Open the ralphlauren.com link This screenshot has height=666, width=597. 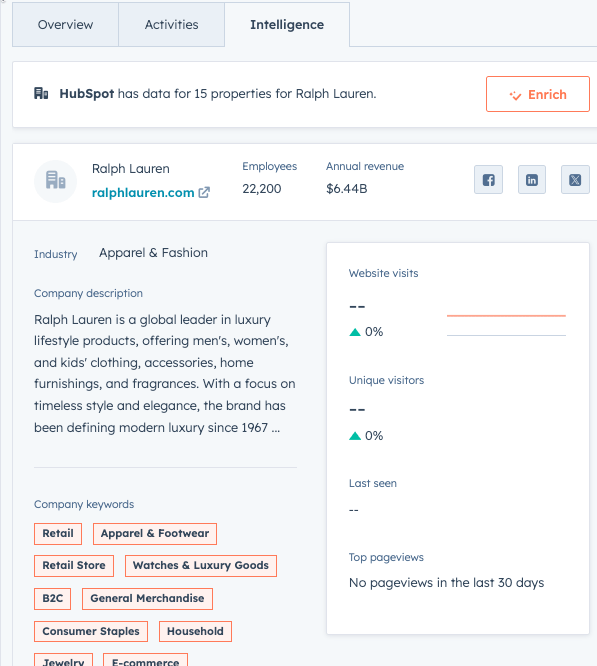[x=143, y=192]
